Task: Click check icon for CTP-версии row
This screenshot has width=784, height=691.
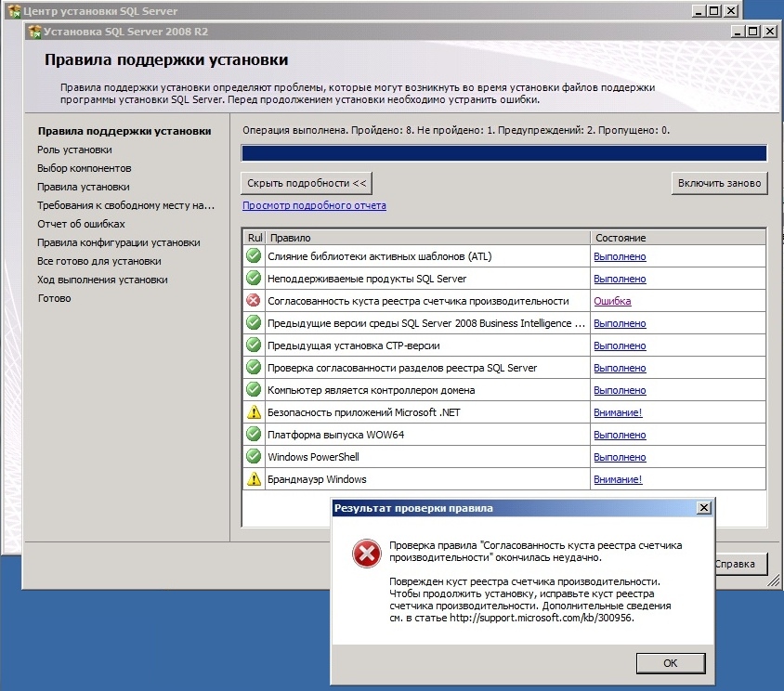Action: 254,345
